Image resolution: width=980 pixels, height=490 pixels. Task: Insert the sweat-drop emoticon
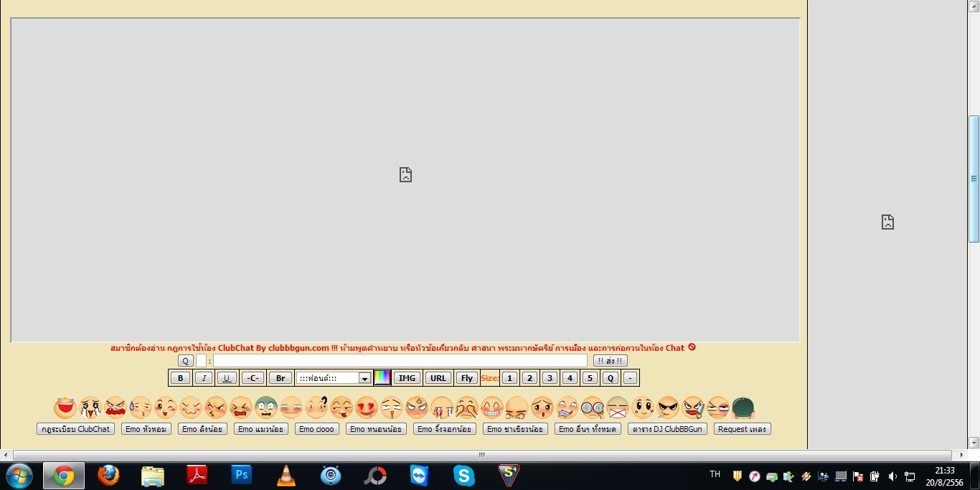141,407
